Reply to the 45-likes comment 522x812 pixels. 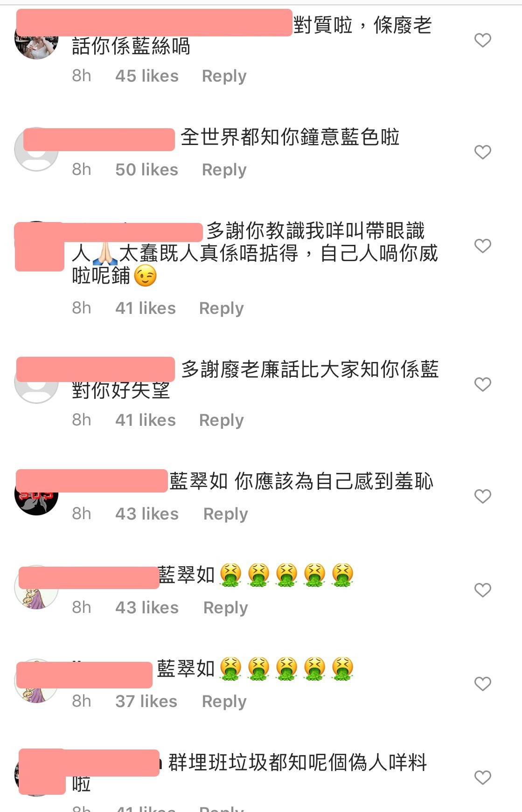click(x=224, y=76)
